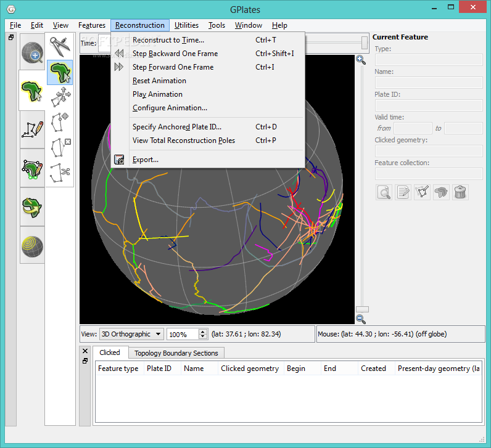Open the Help menu
Image resolution: width=491 pixels, height=448 pixels.
[279, 25]
